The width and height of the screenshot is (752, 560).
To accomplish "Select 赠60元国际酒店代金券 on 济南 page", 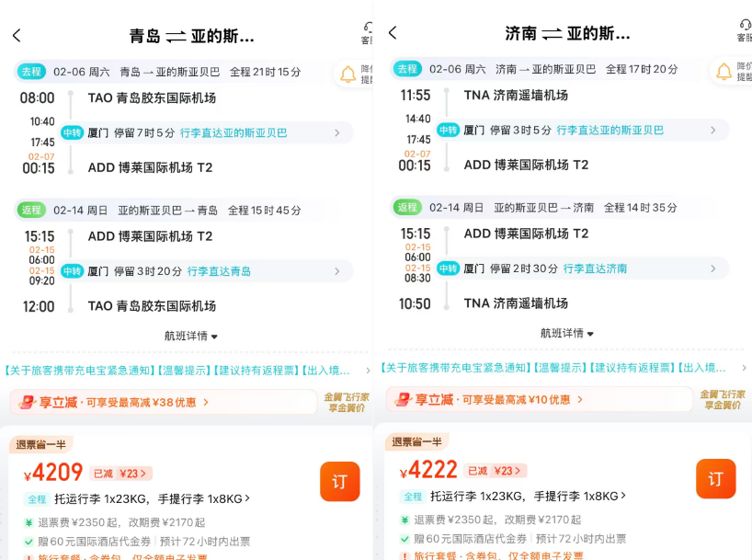I will 471,539.
